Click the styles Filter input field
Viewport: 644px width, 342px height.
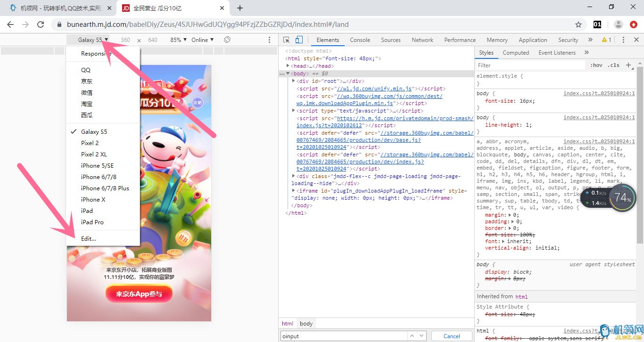[530, 65]
